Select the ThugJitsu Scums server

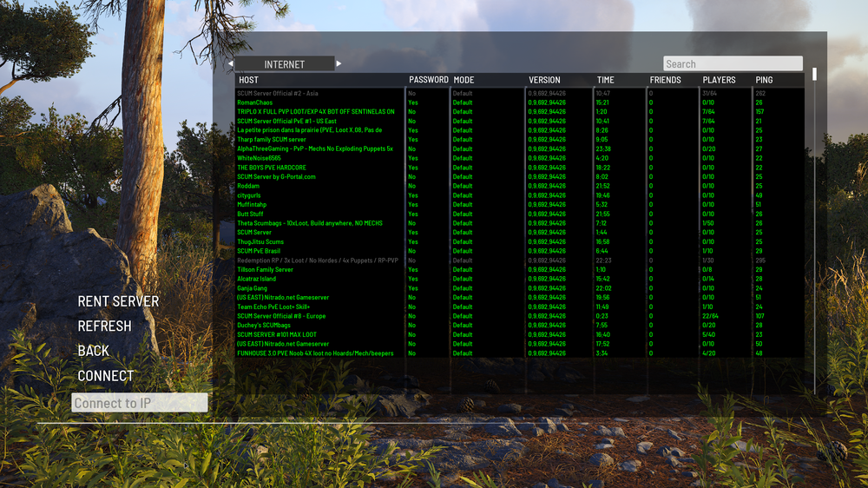pyautogui.click(x=519, y=242)
